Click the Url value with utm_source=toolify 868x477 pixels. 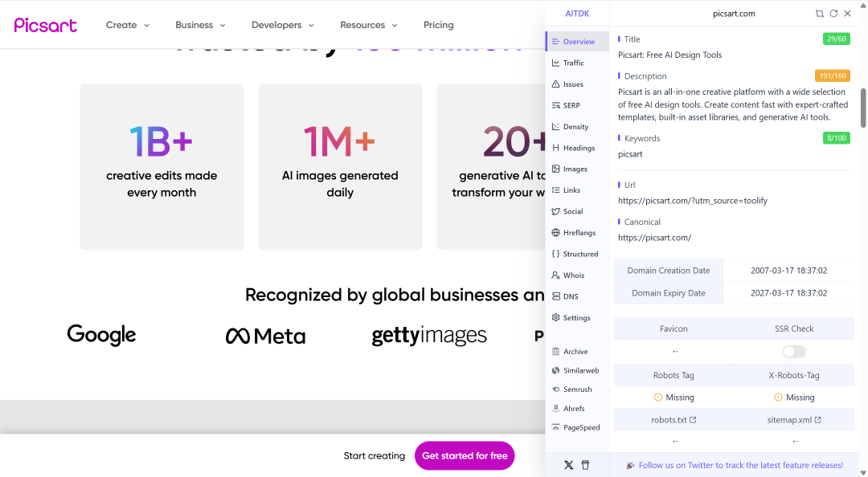pos(693,201)
